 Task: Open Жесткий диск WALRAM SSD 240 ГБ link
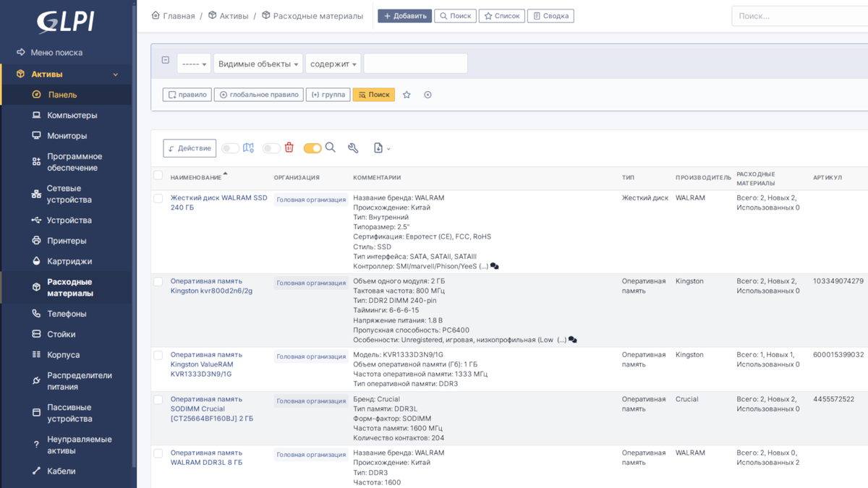point(218,202)
